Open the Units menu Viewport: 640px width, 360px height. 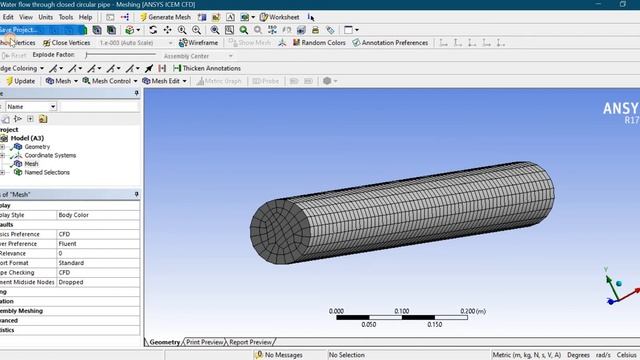click(45, 17)
